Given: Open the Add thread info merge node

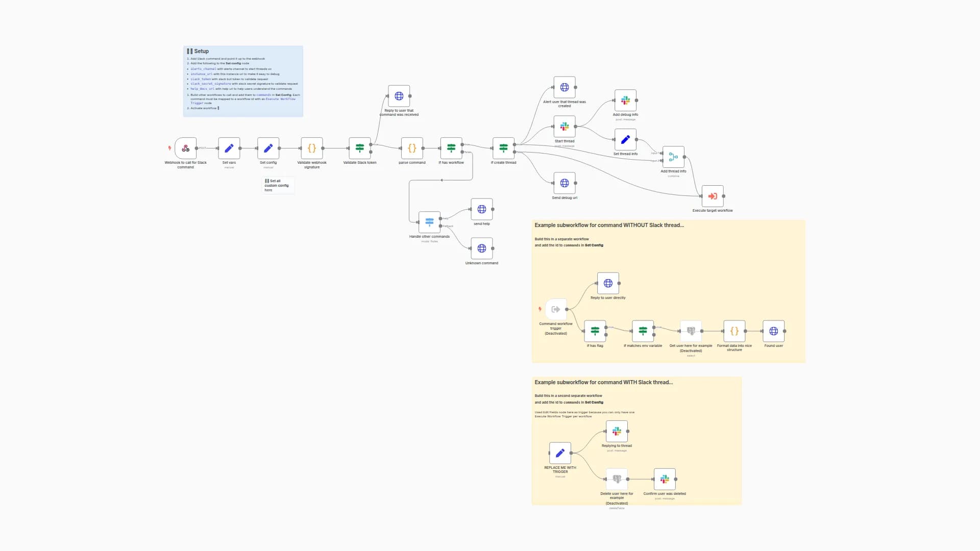Looking at the screenshot, I should tap(673, 157).
